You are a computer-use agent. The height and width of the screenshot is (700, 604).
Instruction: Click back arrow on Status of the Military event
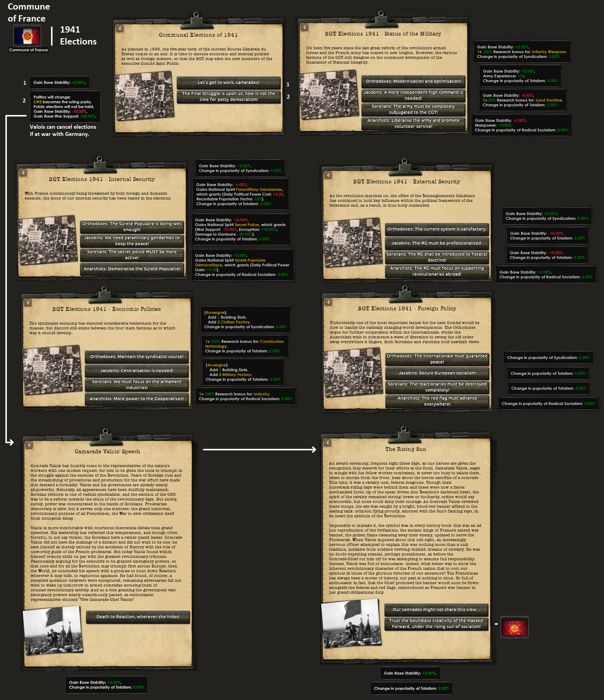[304, 27]
